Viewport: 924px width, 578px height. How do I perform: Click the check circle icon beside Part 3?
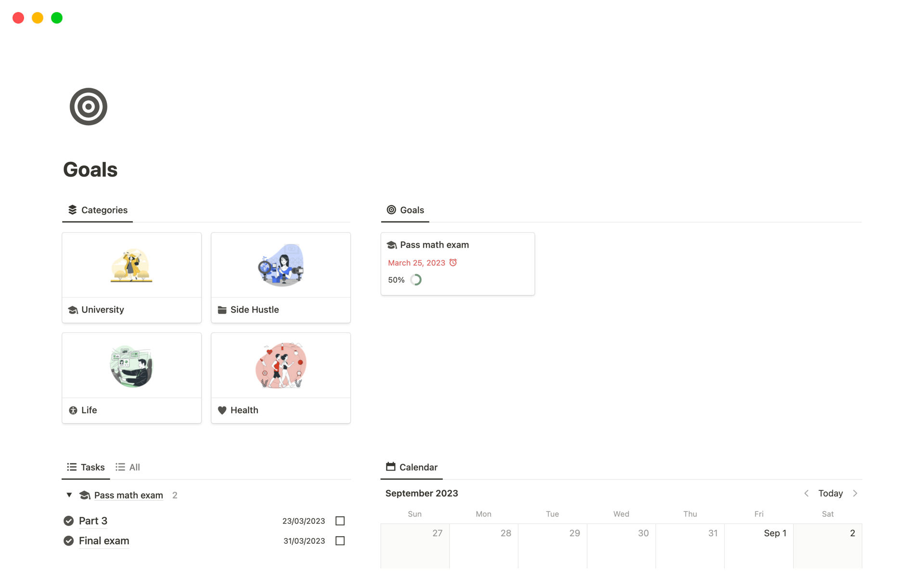coord(69,521)
